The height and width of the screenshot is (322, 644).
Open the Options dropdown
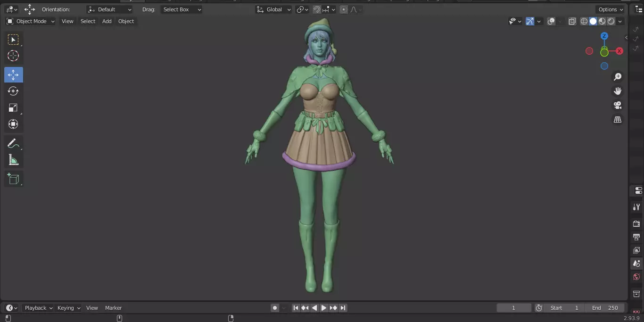tap(611, 9)
